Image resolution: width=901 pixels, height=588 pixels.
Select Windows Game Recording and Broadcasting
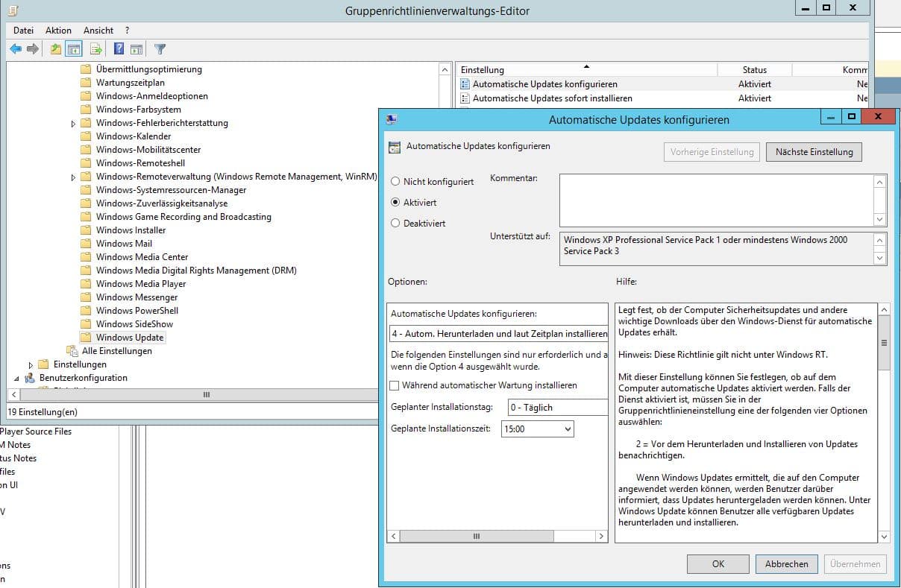click(x=183, y=217)
